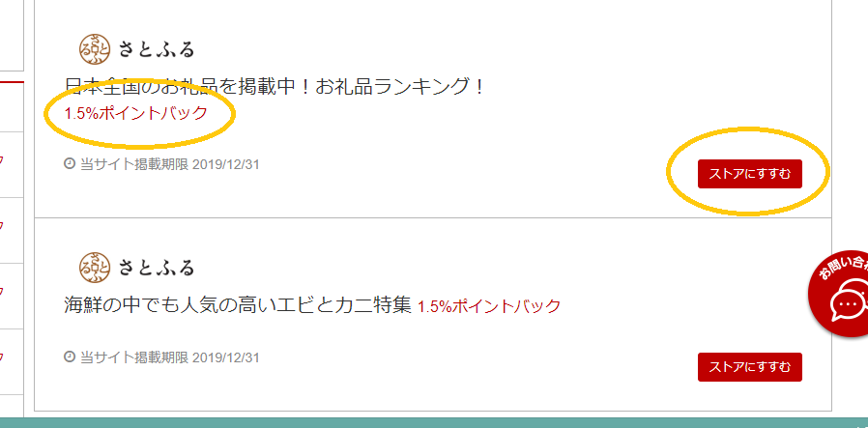The width and height of the screenshot is (868, 428).
Task: Click the teal footer bar at the page bottom
Action: (434, 423)
